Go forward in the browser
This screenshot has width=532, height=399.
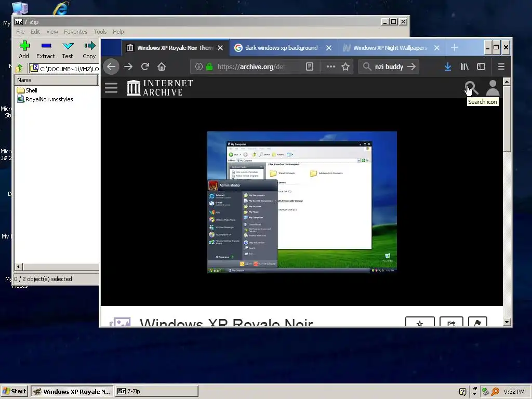pos(128,66)
